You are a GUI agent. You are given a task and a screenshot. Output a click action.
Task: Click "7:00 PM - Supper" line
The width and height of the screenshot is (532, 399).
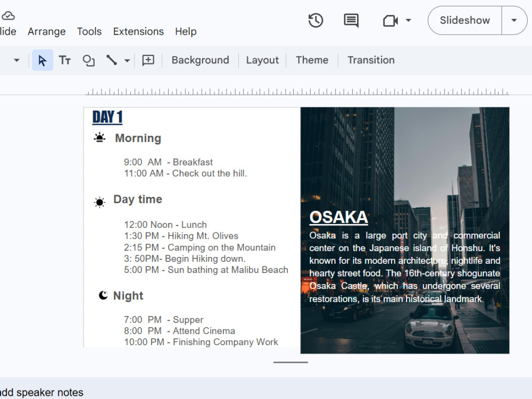coord(163,320)
